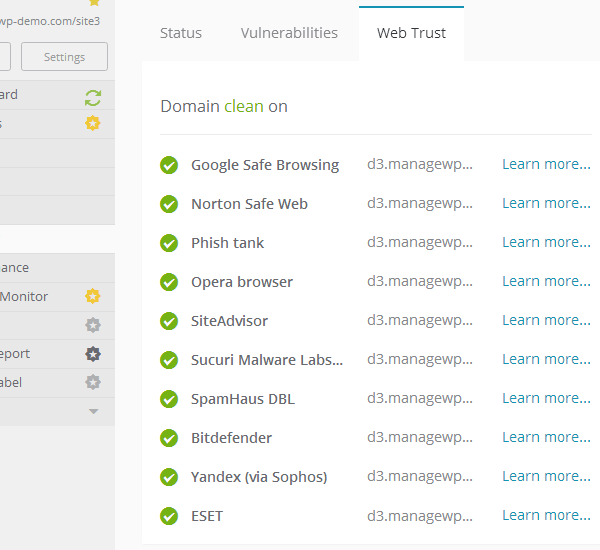Image resolution: width=600 pixels, height=550 pixels.
Task: Open Learn more for SiteAdvisor
Action: click(x=546, y=320)
